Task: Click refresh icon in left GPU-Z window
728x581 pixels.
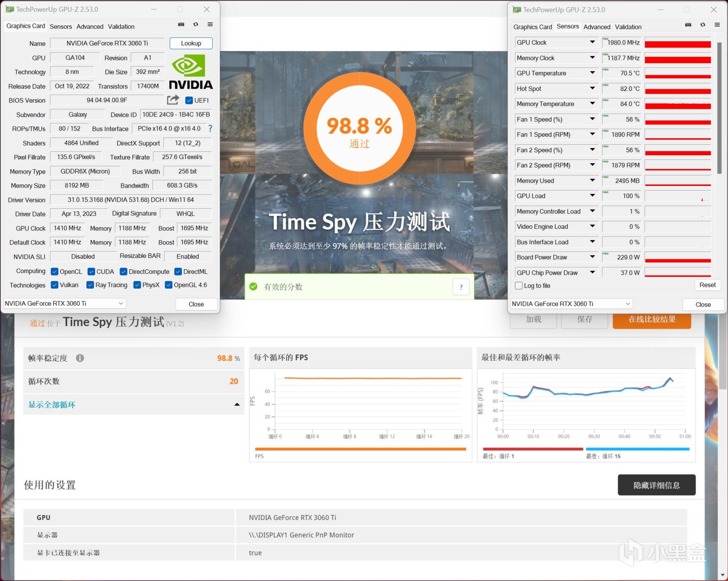Action: (x=196, y=24)
